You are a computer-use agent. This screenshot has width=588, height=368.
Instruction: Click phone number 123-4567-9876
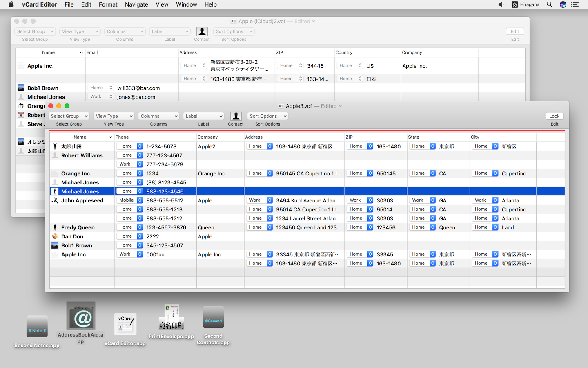point(166,227)
